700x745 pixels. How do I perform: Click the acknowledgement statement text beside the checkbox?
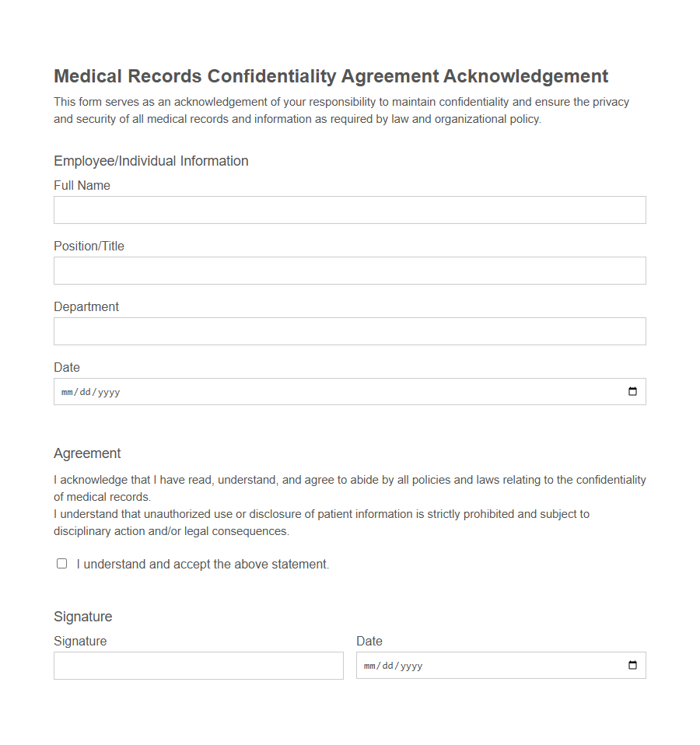pos(201,563)
